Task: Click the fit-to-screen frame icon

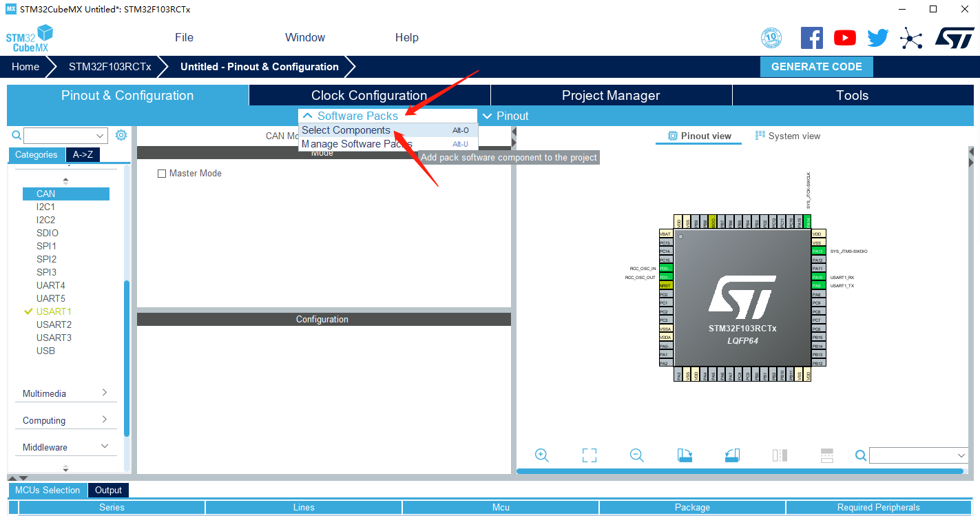Action: point(589,455)
